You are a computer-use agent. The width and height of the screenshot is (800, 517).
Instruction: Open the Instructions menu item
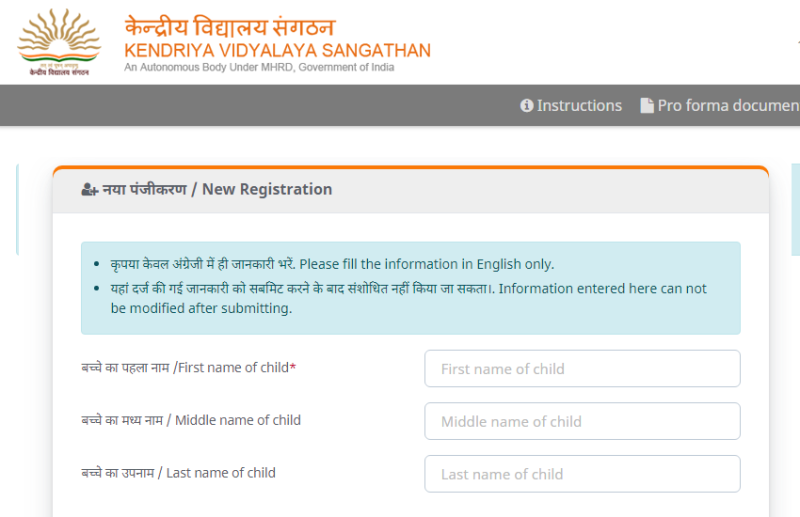click(x=578, y=106)
